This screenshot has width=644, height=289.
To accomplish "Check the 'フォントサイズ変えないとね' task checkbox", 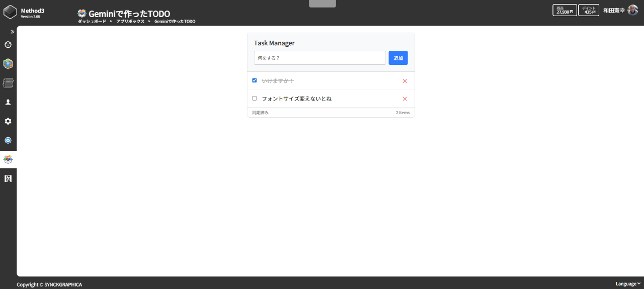I will click(x=255, y=99).
